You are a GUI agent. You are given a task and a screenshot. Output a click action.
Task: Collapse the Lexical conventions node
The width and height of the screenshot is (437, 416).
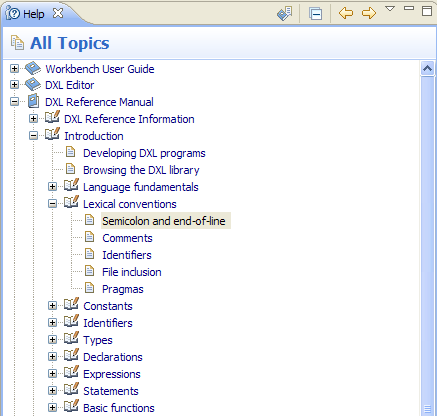click(x=52, y=203)
